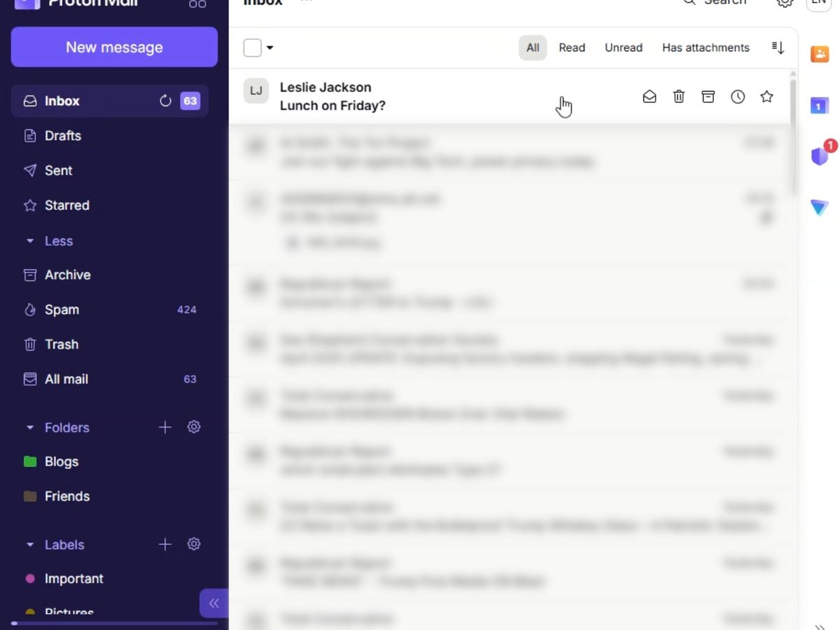Tick the select all messages checkbox
The height and width of the screenshot is (630, 840).
(x=252, y=48)
